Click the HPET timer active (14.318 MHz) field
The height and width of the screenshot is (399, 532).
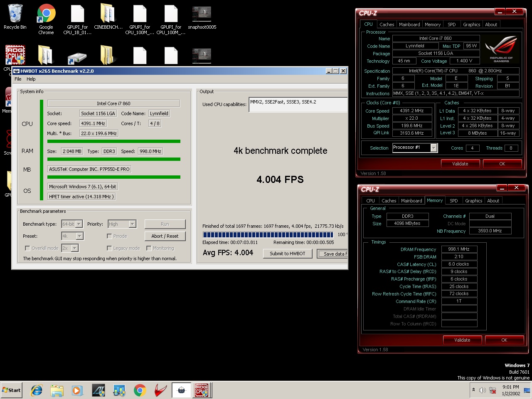[x=81, y=197]
